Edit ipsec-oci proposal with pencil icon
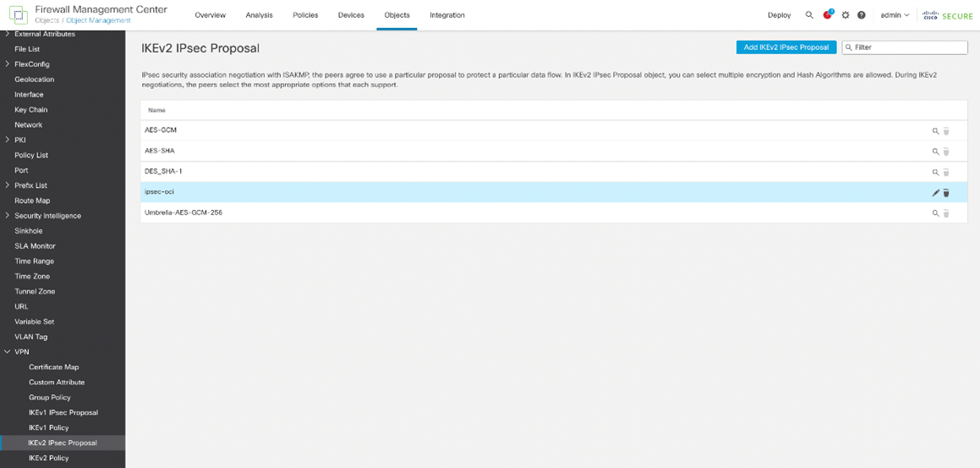 (935, 193)
